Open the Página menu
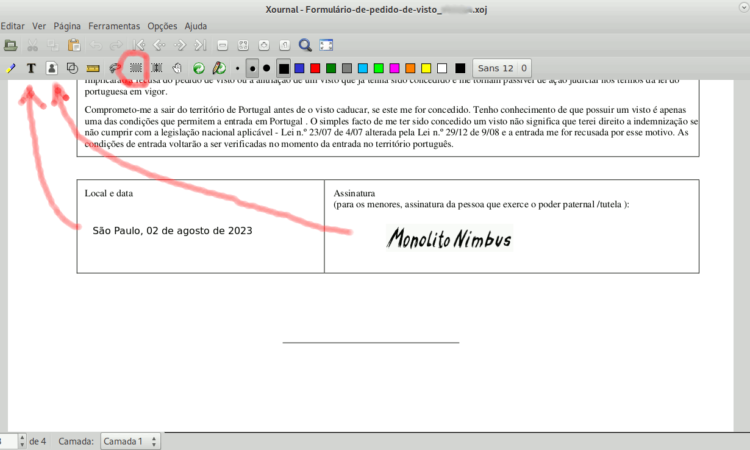 pos(67,26)
